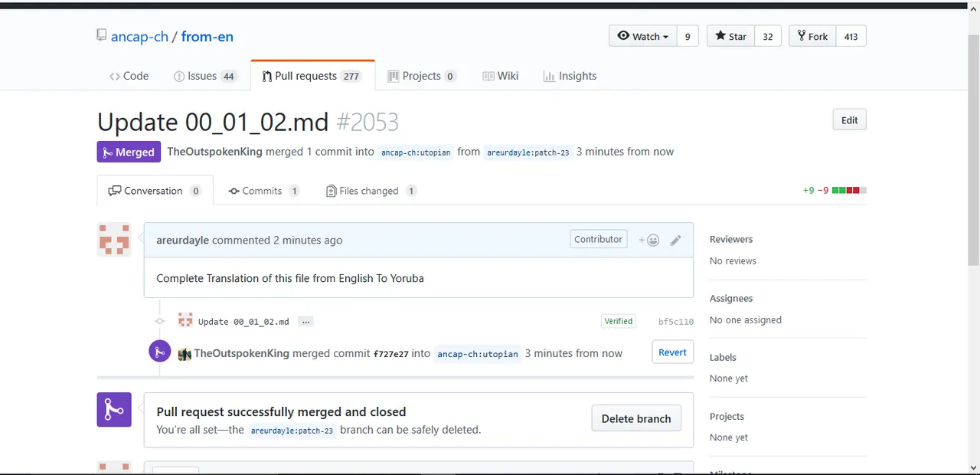Click the Assignees sidebar heading
Viewport: 980px width, 475px height.
coord(731,298)
